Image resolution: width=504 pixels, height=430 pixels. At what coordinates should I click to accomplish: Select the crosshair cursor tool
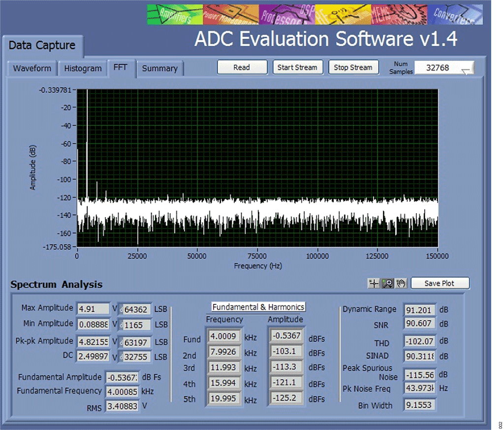pos(374,283)
